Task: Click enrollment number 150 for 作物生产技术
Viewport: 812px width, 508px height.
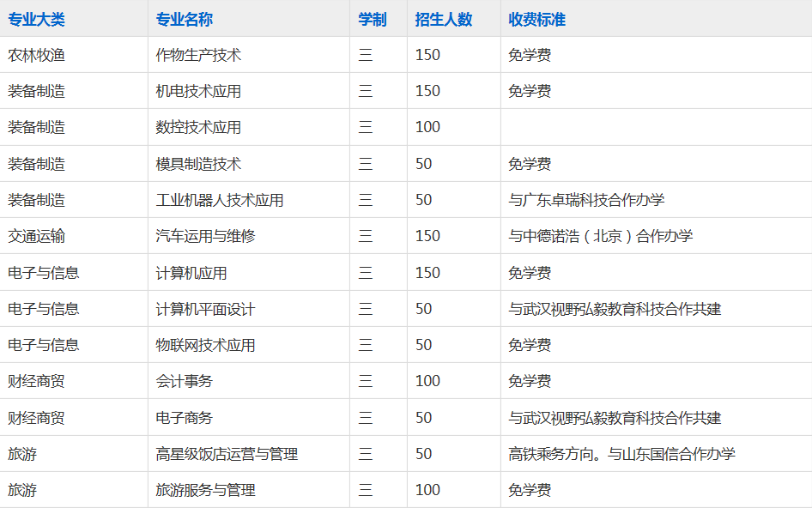Action: 427,55
